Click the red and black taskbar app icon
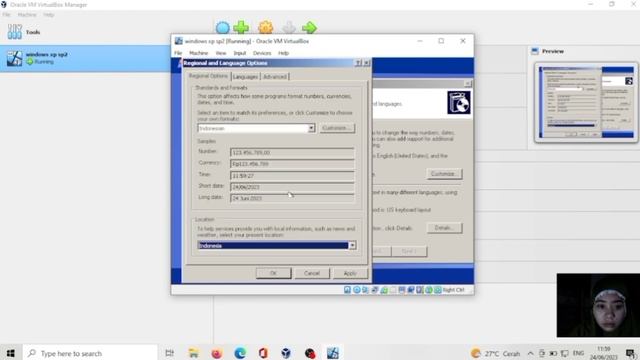This screenshot has height=360, width=640. coord(310,353)
